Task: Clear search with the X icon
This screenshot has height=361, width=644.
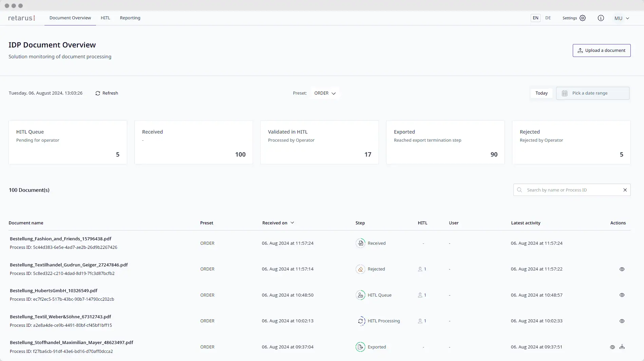Action: [x=625, y=190]
